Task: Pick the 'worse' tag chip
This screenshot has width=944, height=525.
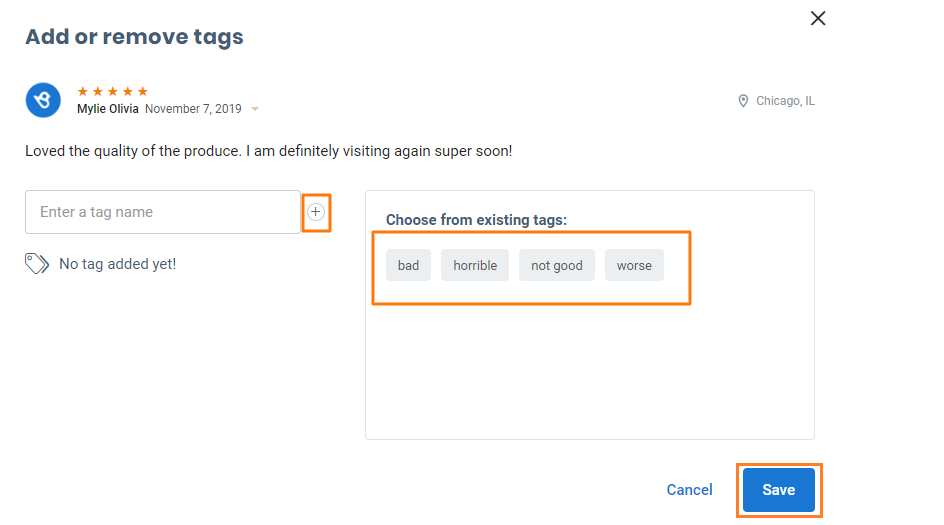Action: (x=634, y=265)
